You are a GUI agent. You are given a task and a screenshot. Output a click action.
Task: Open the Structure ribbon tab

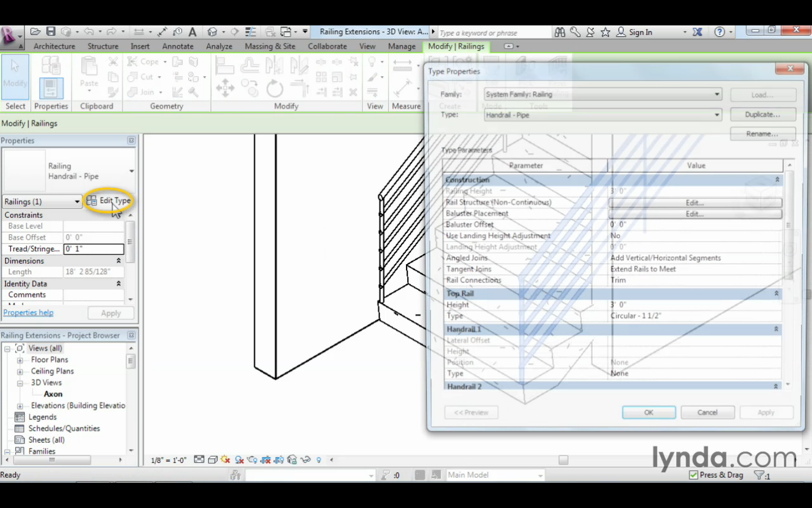click(103, 46)
